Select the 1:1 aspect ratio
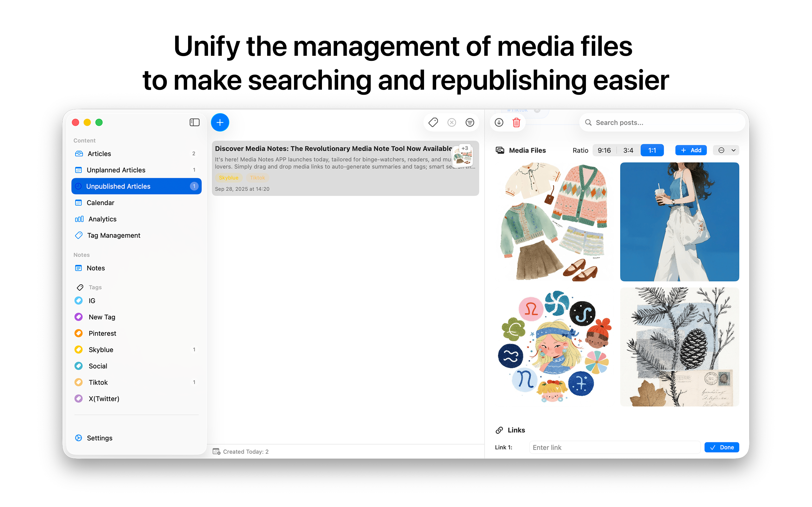Viewport: 812px width, 507px height. point(652,150)
